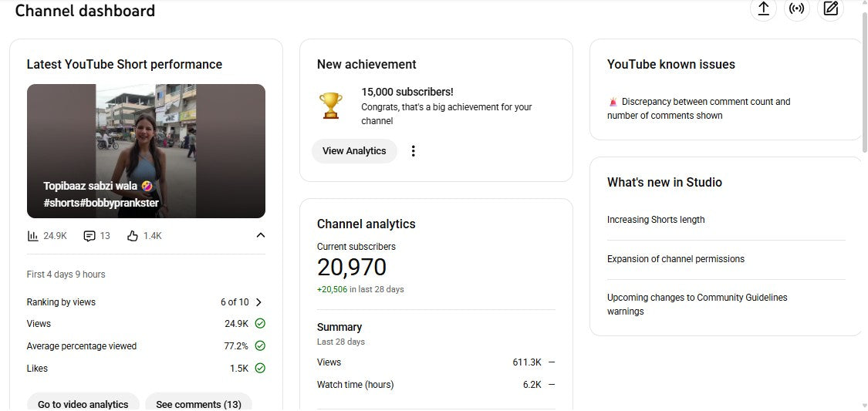Click the thumbs up likes icon

[x=133, y=236]
